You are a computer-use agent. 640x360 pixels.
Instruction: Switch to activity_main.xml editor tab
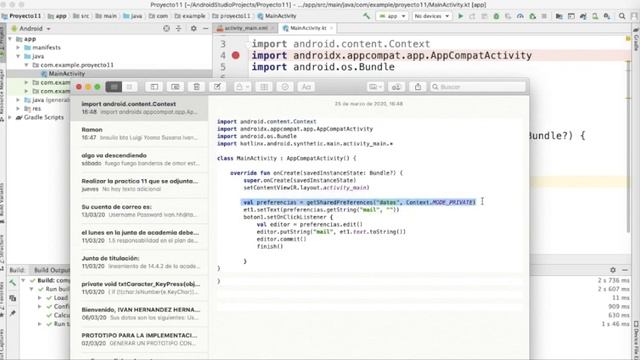click(x=246, y=28)
